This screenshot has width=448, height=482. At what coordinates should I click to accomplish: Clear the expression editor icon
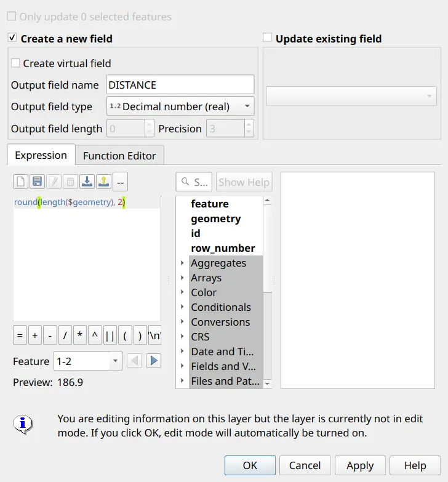click(20, 182)
